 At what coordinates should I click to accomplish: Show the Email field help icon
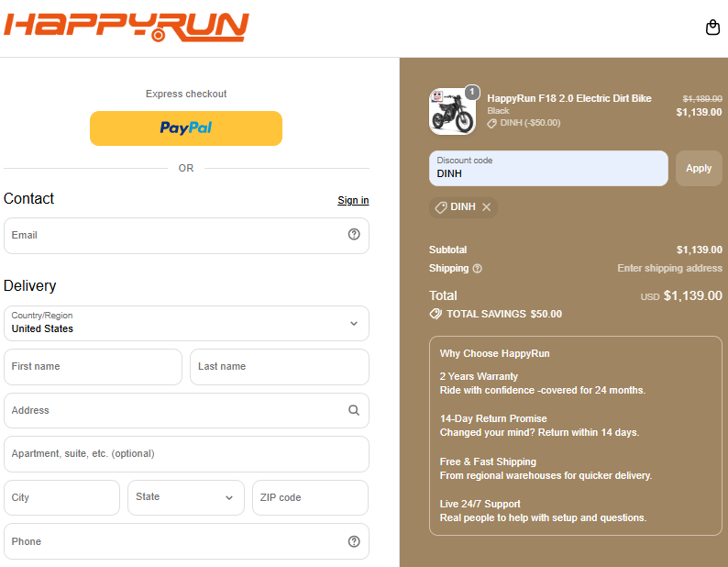pos(354,234)
